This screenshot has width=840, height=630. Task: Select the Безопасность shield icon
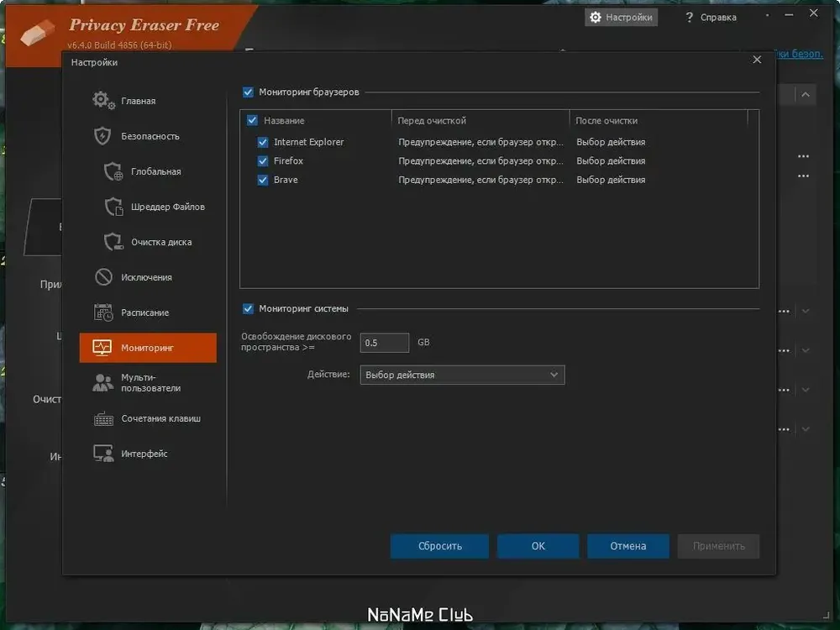tap(102, 136)
